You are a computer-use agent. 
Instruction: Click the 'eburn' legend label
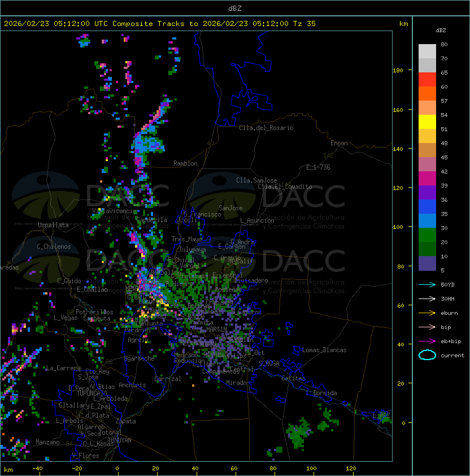(449, 313)
